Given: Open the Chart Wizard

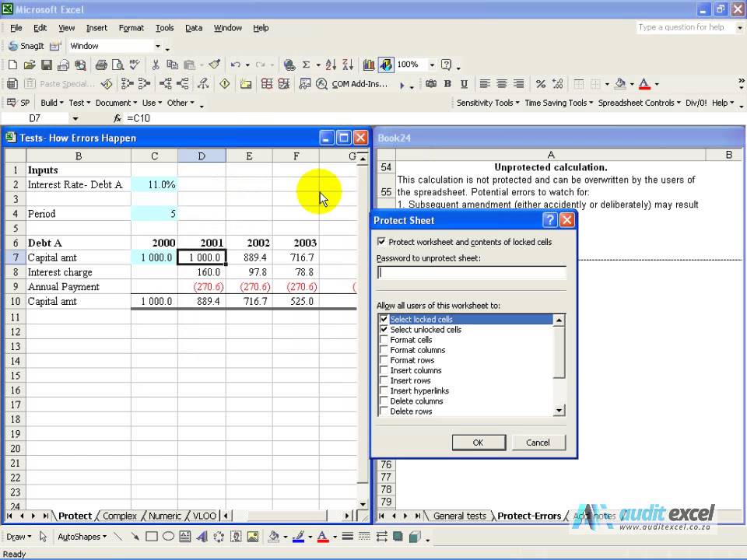Looking at the screenshot, I should tap(369, 65).
